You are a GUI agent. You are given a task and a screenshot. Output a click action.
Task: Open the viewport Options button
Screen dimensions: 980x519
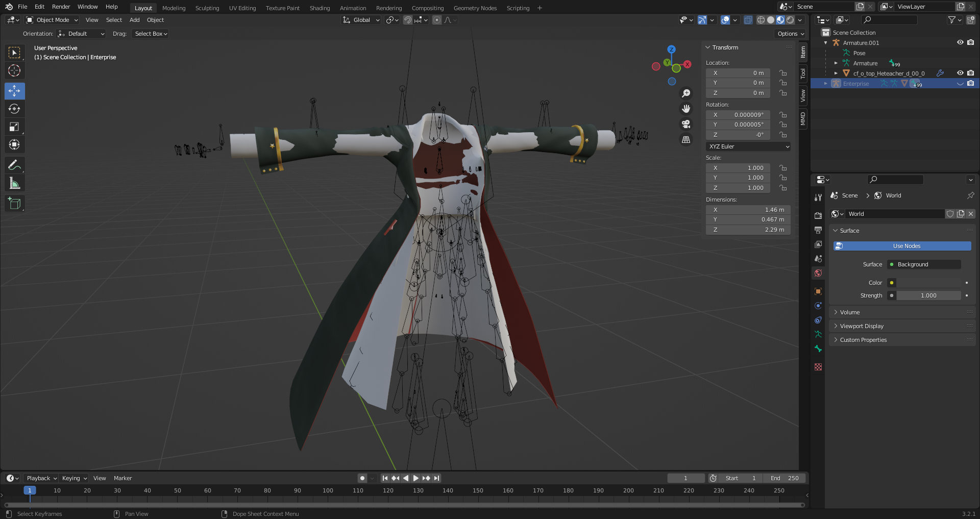coord(791,34)
